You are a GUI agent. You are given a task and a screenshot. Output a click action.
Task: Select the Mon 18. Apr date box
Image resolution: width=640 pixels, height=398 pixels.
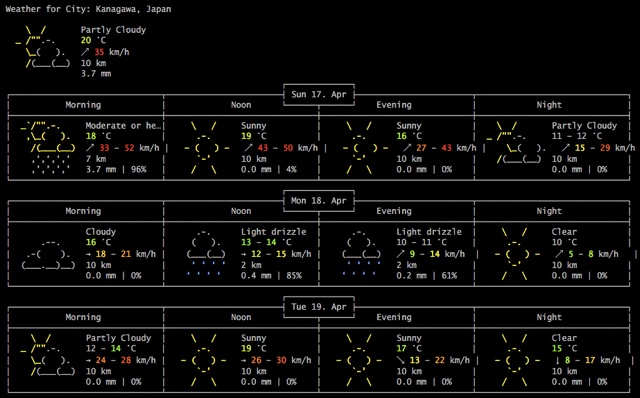pos(319,201)
